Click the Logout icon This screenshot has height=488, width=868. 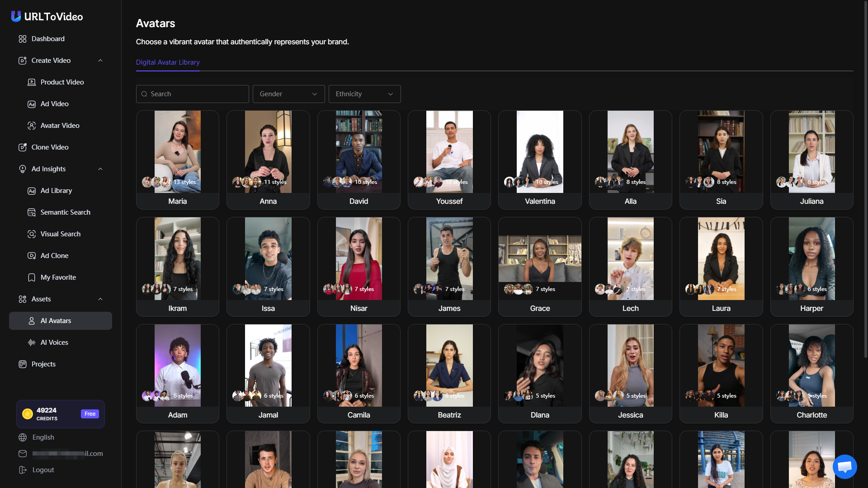point(23,470)
